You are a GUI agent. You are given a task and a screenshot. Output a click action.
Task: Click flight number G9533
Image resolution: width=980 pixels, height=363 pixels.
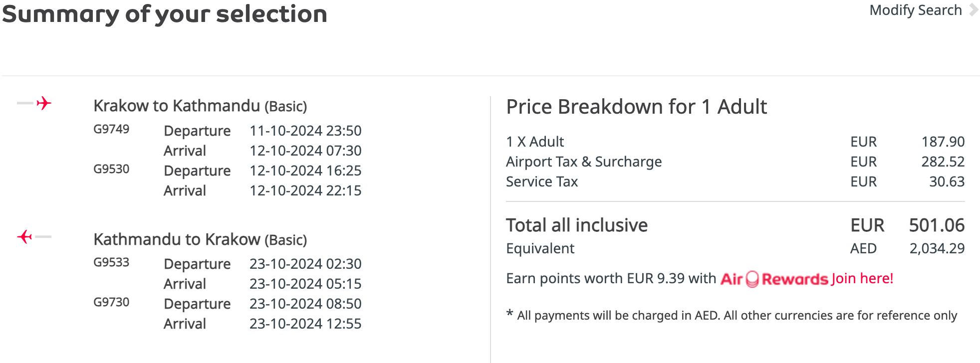coord(111,262)
